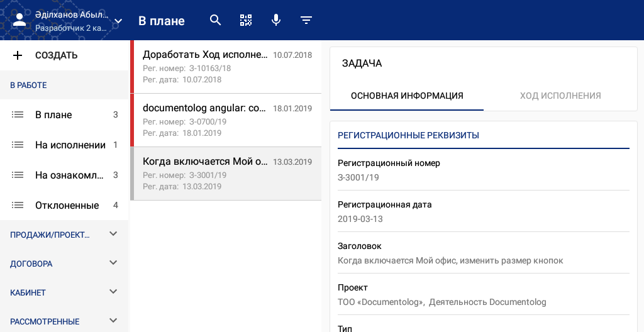Click the В работе section header
Screen dimensions: 644x332
point(28,85)
